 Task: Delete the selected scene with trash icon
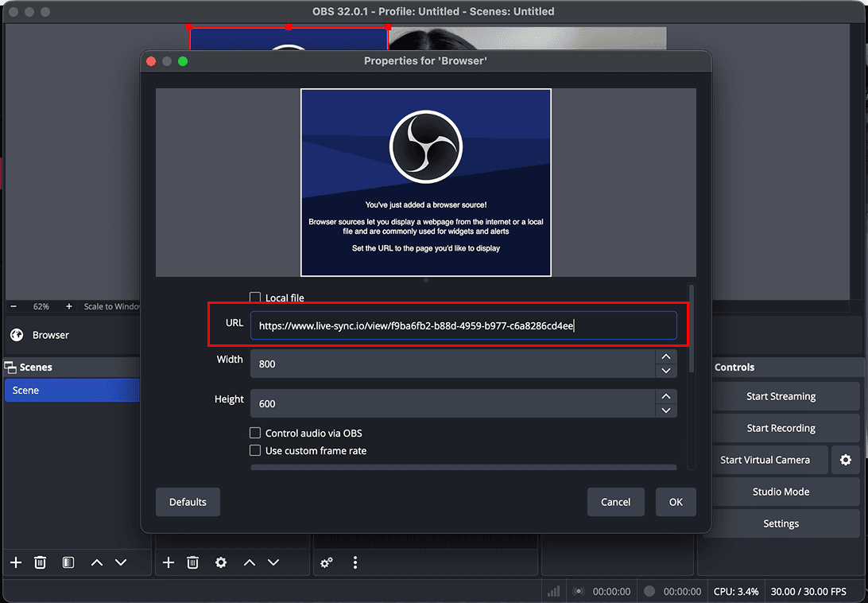click(x=41, y=562)
